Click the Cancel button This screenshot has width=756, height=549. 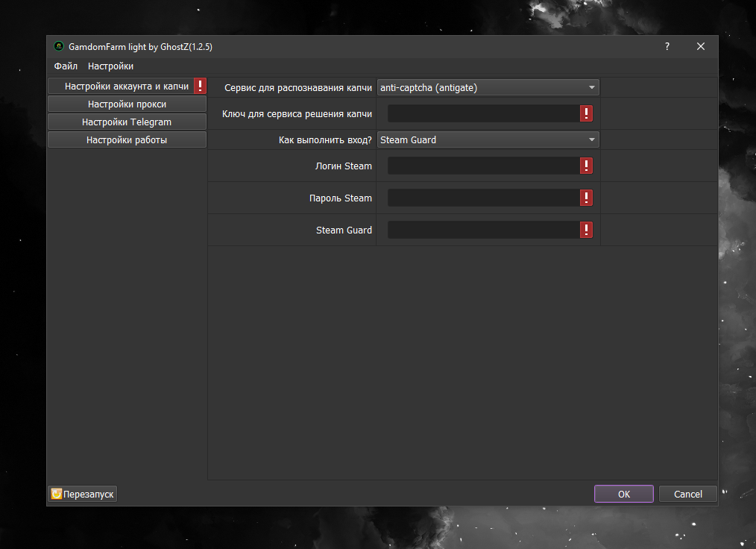[688, 494]
